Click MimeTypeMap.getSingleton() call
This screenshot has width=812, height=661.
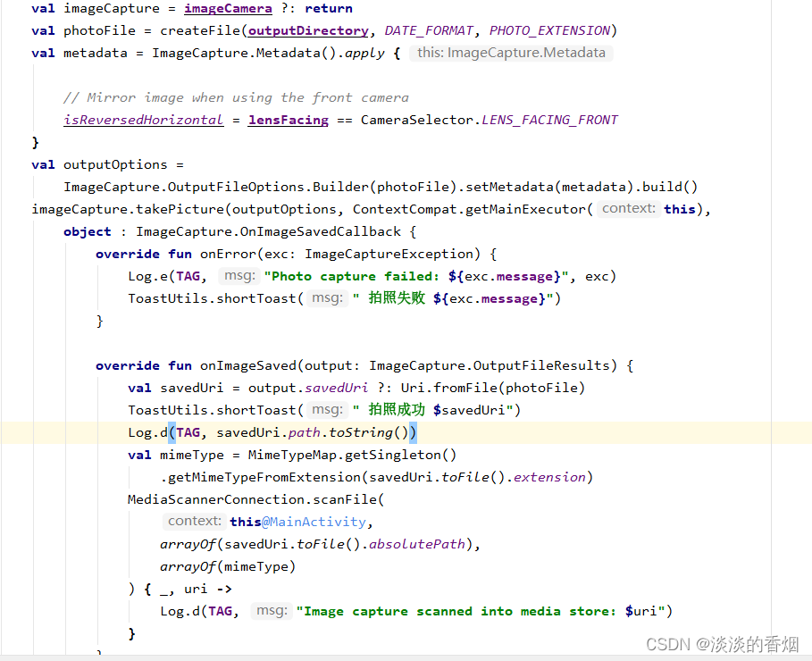[x=352, y=455]
